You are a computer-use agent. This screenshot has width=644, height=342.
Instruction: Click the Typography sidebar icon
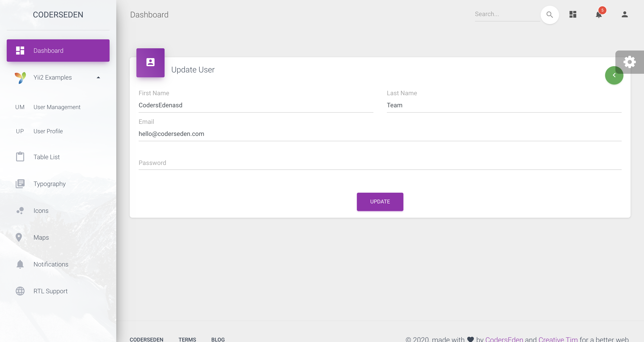pyautogui.click(x=20, y=184)
